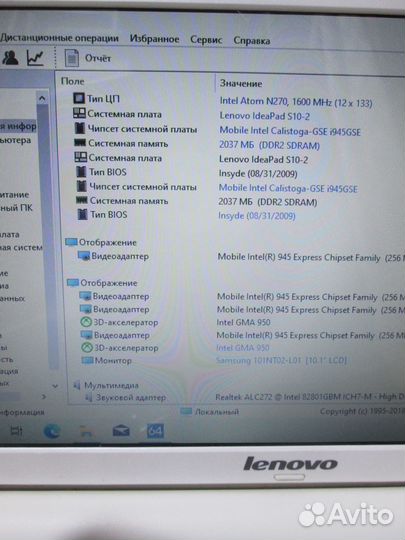Image resolution: width=405 pixels, height=540 pixels.
Task: Launch Microsoft Edge from the taskbar
Action: point(52,431)
